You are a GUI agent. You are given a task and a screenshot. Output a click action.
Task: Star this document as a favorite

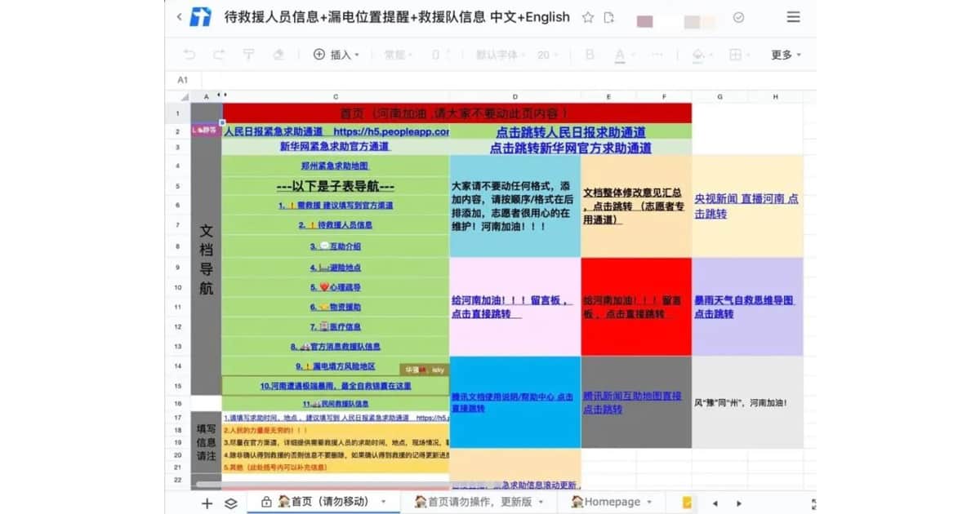587,17
